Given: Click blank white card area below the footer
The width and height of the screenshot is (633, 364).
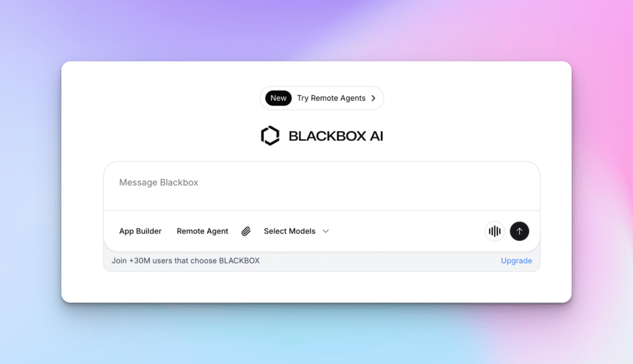Looking at the screenshot, I should [x=316, y=287].
